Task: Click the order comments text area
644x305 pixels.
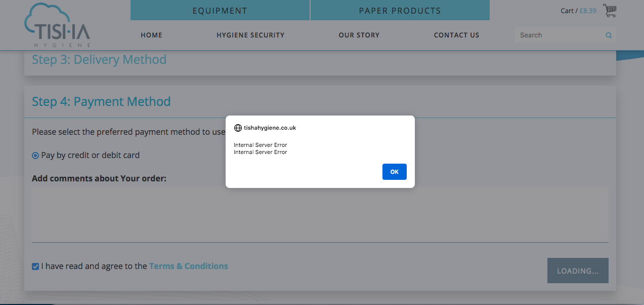Action: pos(320,214)
